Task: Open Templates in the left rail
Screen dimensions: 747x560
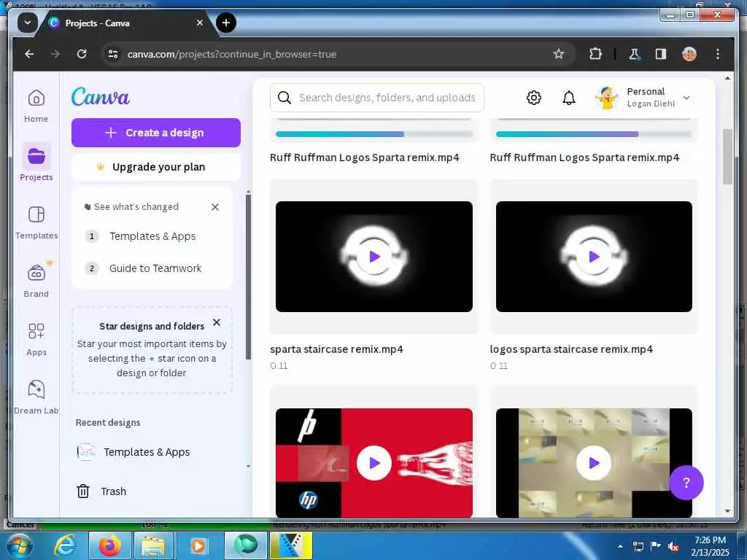Action: coord(36,222)
